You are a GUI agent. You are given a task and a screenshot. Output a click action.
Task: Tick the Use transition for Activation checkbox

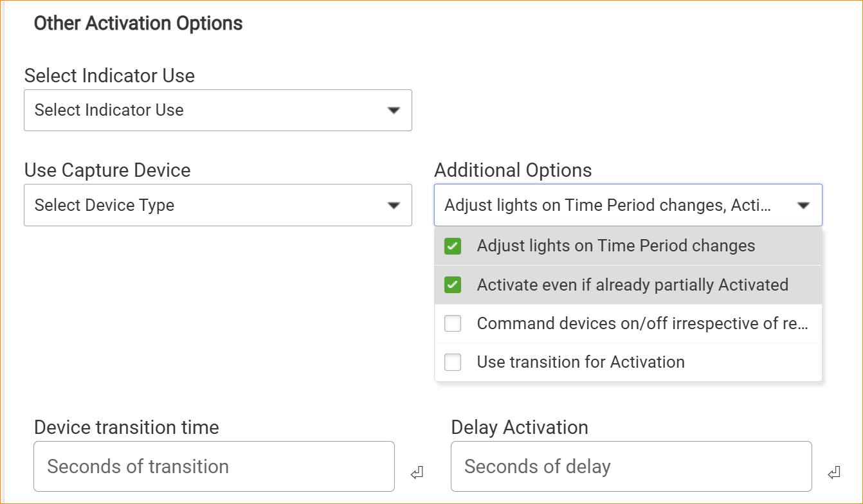[453, 363]
